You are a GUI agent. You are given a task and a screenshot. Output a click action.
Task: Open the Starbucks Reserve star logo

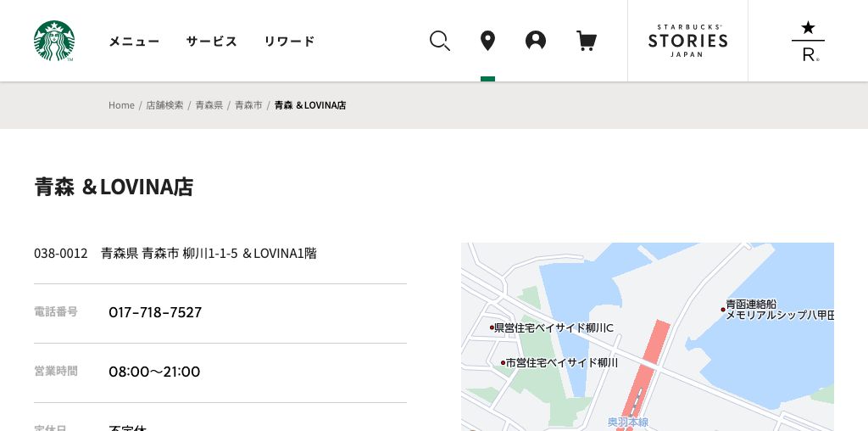coord(808,41)
